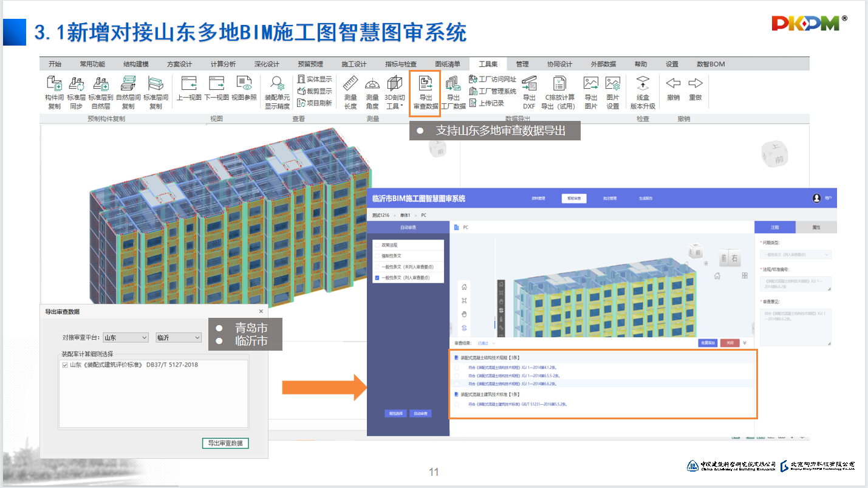Viewport: 868px width, 488px height.
Task: Open 资料管理 in the review system
Action: 538,198
